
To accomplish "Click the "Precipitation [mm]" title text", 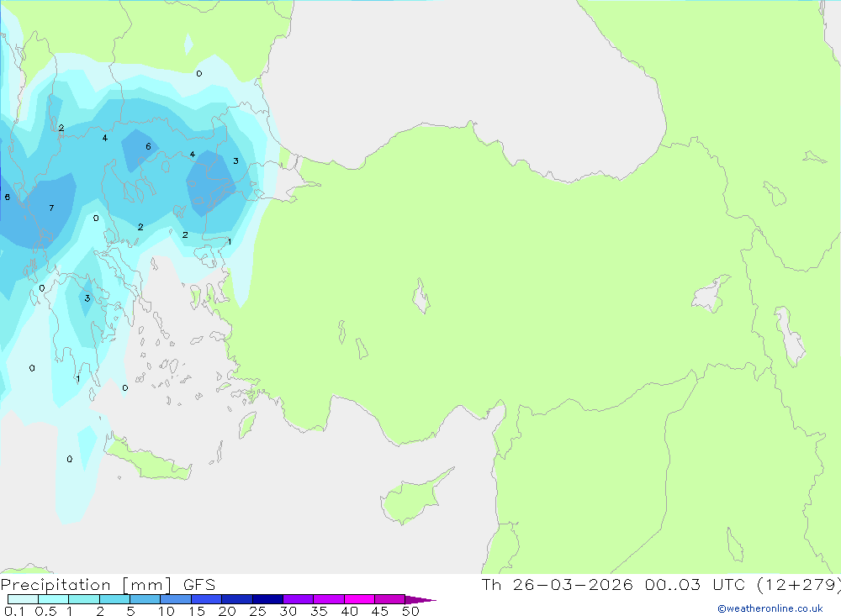I will (86, 585).
